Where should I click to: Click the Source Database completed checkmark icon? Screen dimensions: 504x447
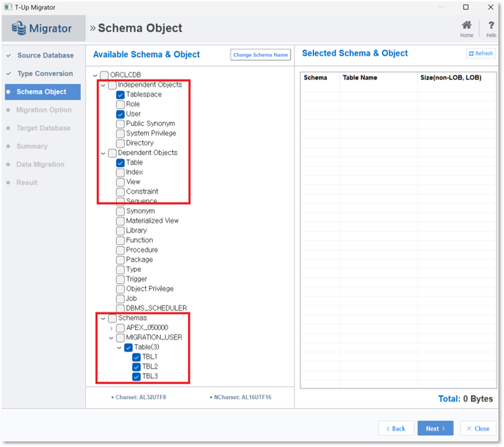coord(9,55)
